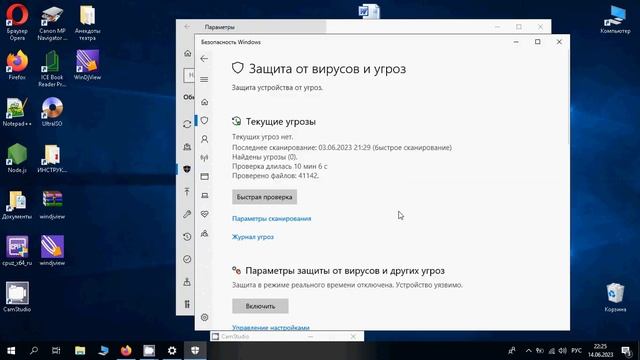
Task: Select Opera browser desktop icon
Action: [17, 22]
